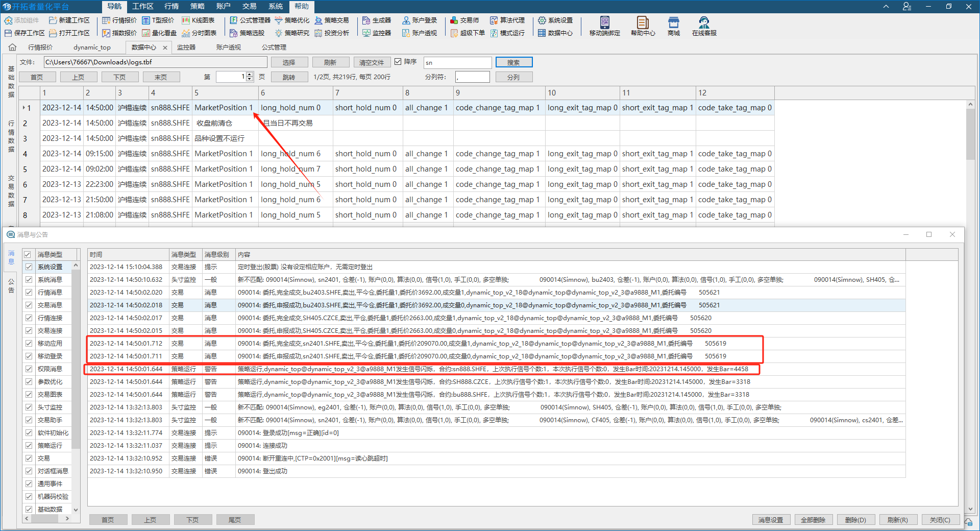The image size is (980, 531).
Task: Open 分时图表 intraday chart
Action: [199, 33]
